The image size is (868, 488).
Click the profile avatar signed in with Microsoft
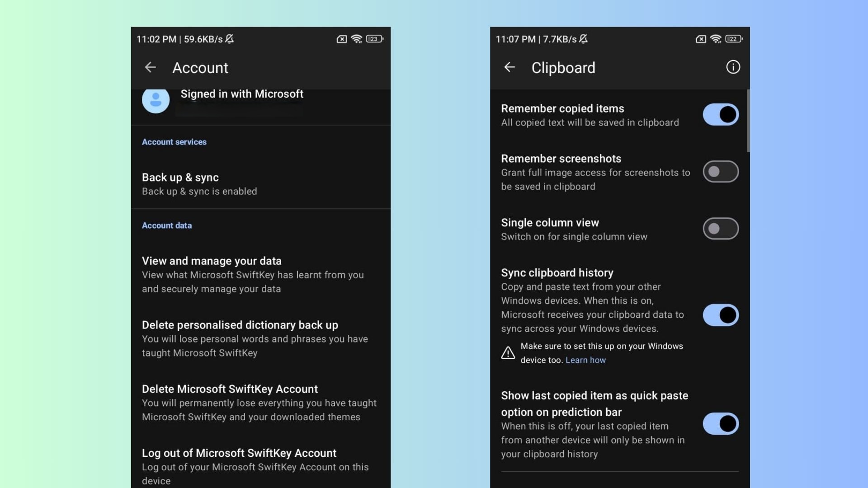[x=155, y=100]
